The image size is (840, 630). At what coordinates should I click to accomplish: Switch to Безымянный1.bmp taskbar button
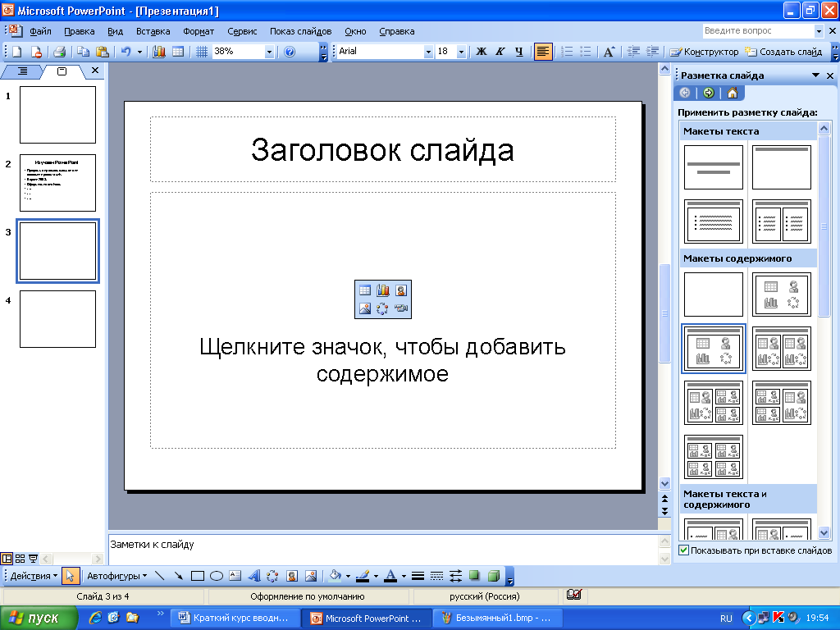[x=498, y=618]
